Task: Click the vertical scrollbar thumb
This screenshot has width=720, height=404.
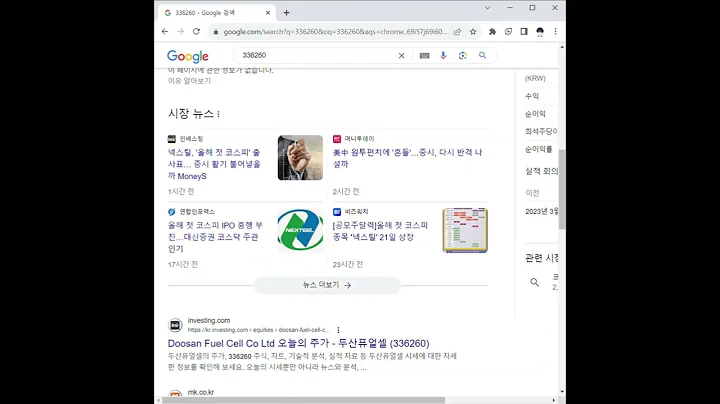Action: click(x=562, y=189)
